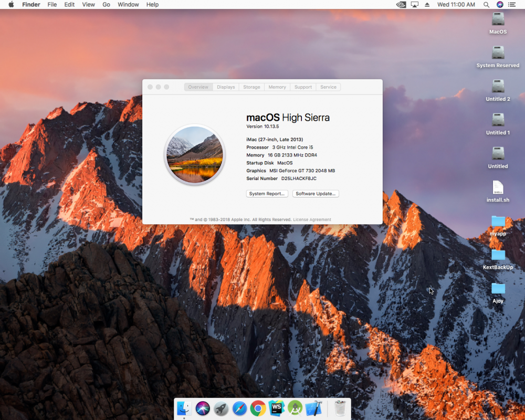Launch Android Studio from the Dock

click(295, 408)
